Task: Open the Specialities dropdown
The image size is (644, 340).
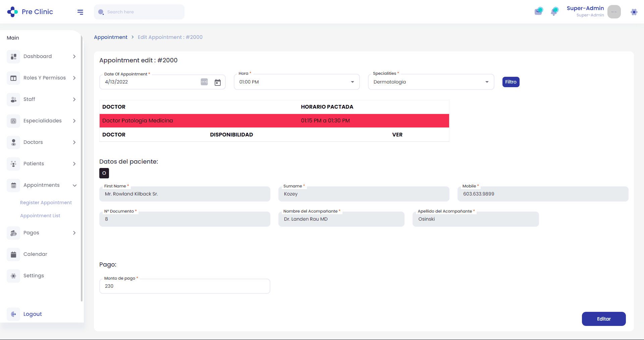Action: (431, 82)
